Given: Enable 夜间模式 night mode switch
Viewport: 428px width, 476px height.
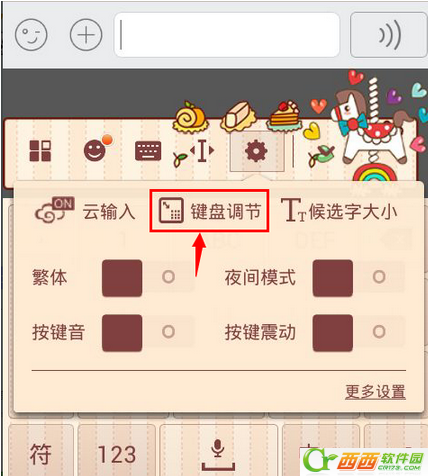Looking at the screenshot, I should pos(359,278).
